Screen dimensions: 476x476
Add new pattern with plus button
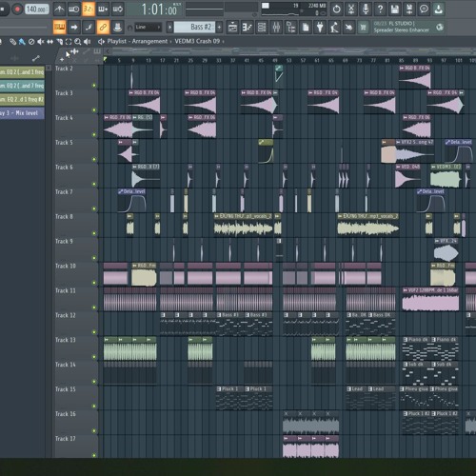coord(219,28)
